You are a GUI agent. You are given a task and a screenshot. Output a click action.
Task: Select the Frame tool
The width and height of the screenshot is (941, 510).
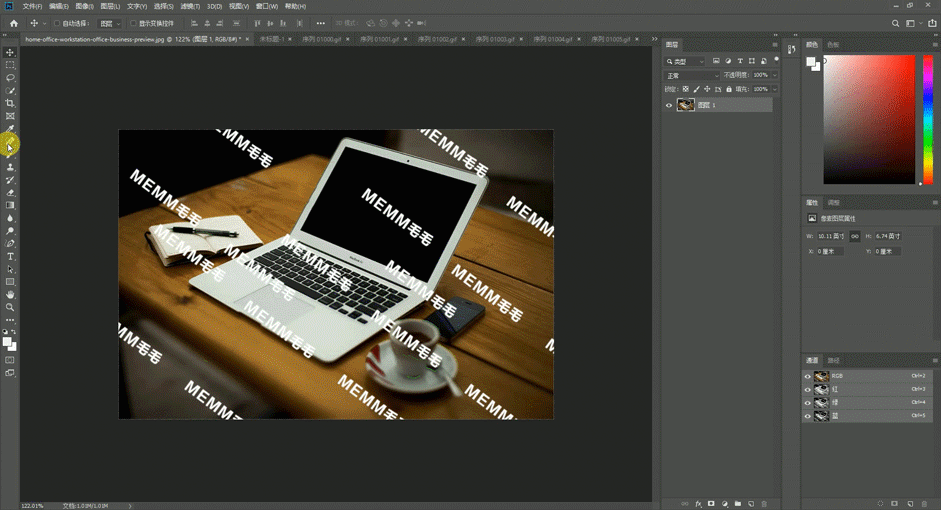click(10, 116)
